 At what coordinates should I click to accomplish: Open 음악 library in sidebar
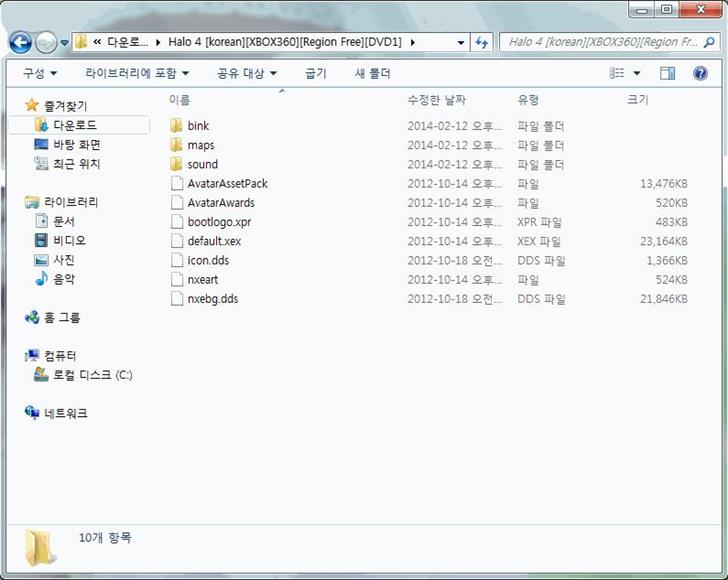(x=64, y=279)
